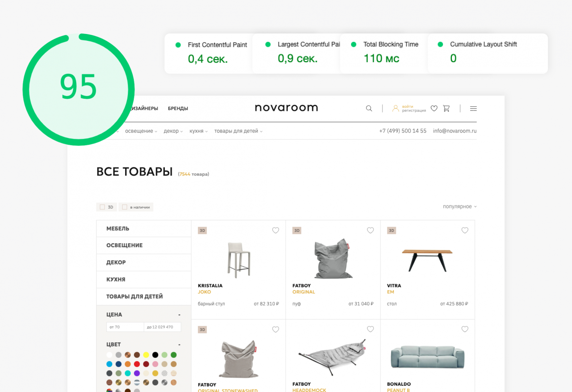Favorite the Bonaldo Peanut B sofa
Viewport: 572px width, 392px height.
pos(465,329)
